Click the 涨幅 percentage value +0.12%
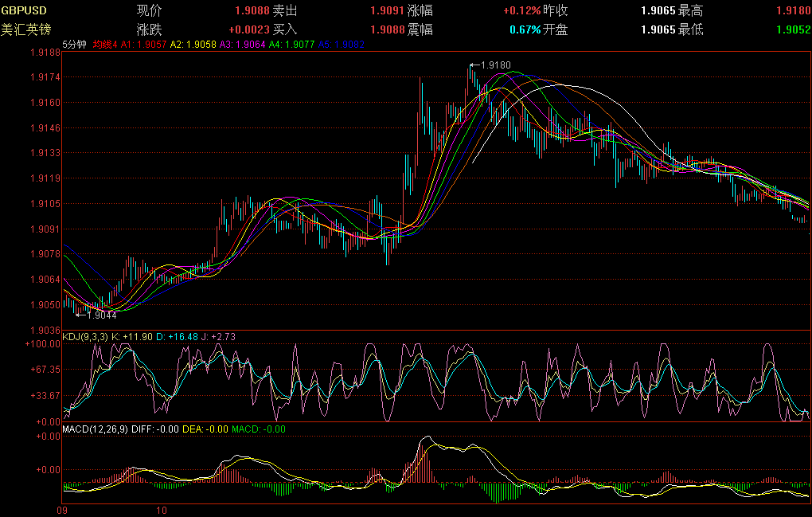This screenshot has height=517, width=812. (521, 11)
